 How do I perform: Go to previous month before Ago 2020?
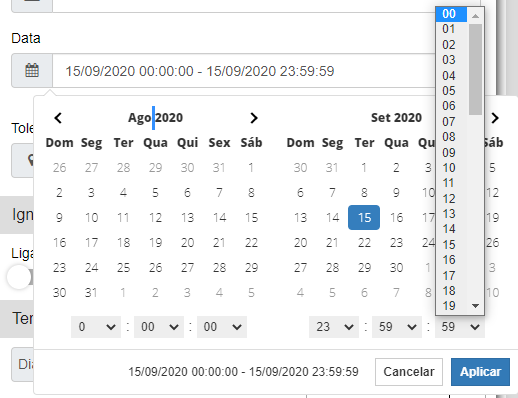coord(58,118)
